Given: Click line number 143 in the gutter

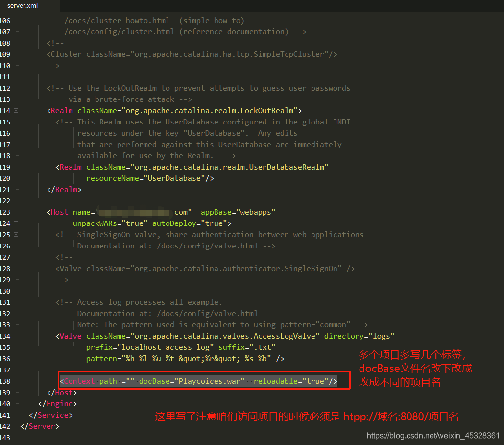Looking at the screenshot, I should [5, 437].
